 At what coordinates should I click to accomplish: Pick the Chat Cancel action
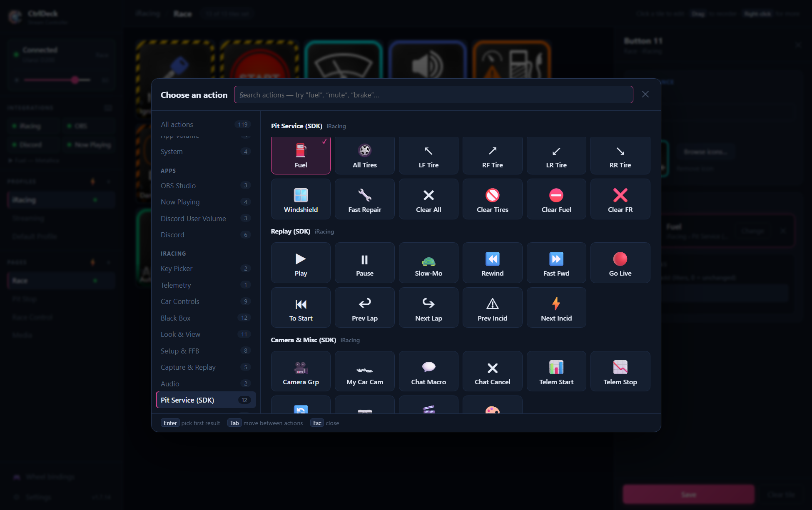tap(493, 371)
